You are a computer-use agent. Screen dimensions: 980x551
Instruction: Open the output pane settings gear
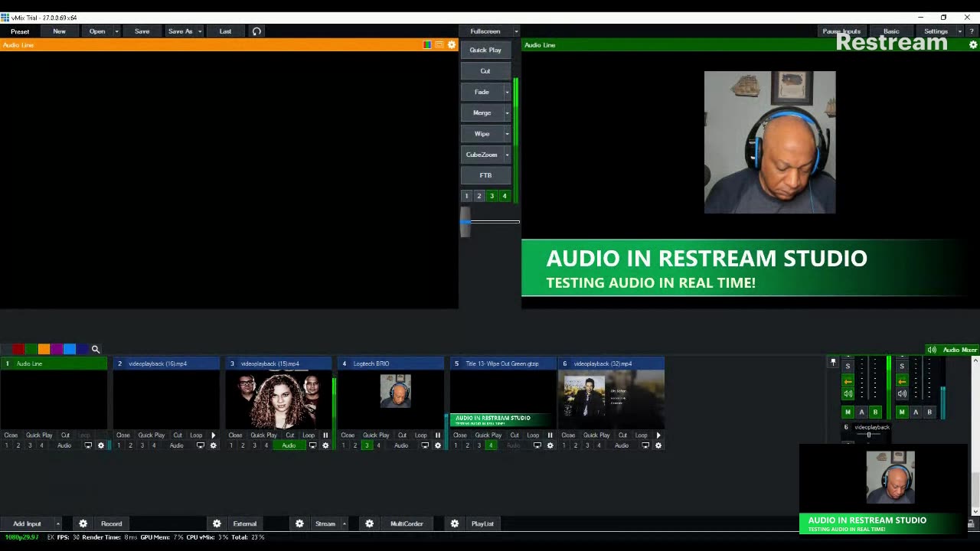[x=973, y=45]
